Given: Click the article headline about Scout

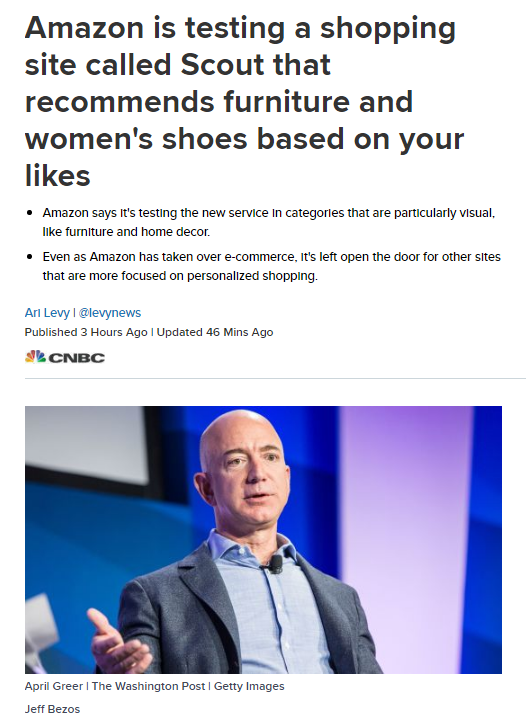Looking at the screenshot, I should click(x=245, y=101).
